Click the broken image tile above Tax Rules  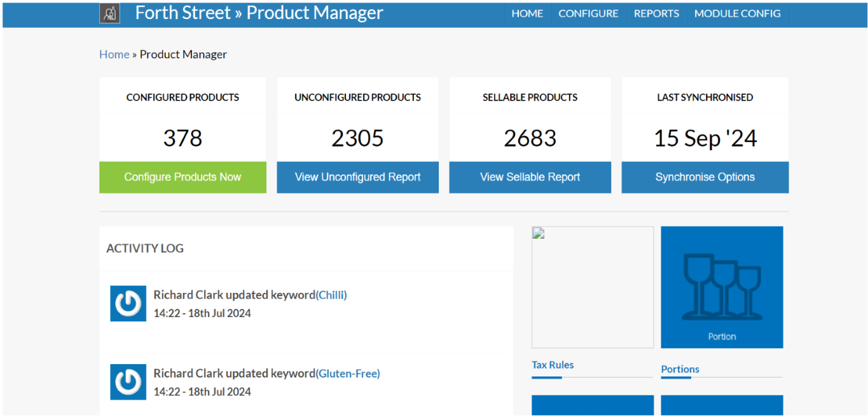coord(592,287)
